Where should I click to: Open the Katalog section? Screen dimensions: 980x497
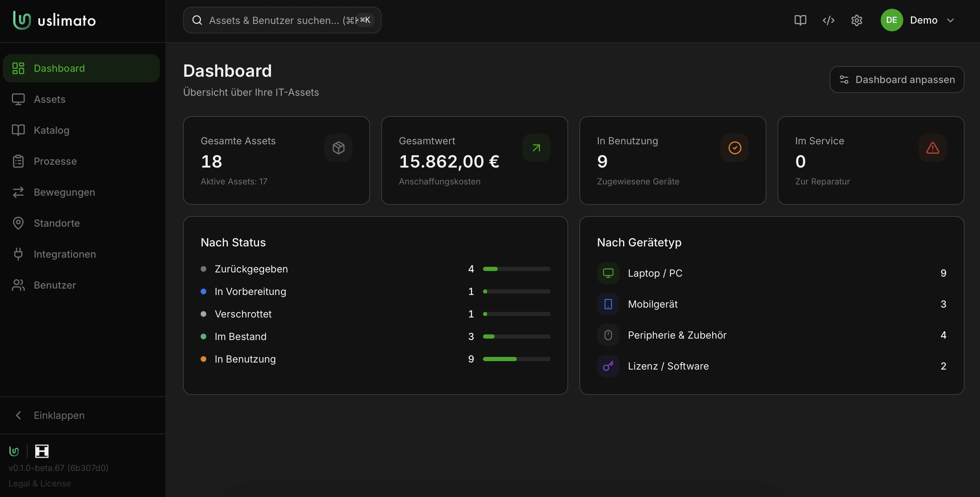tap(81, 130)
